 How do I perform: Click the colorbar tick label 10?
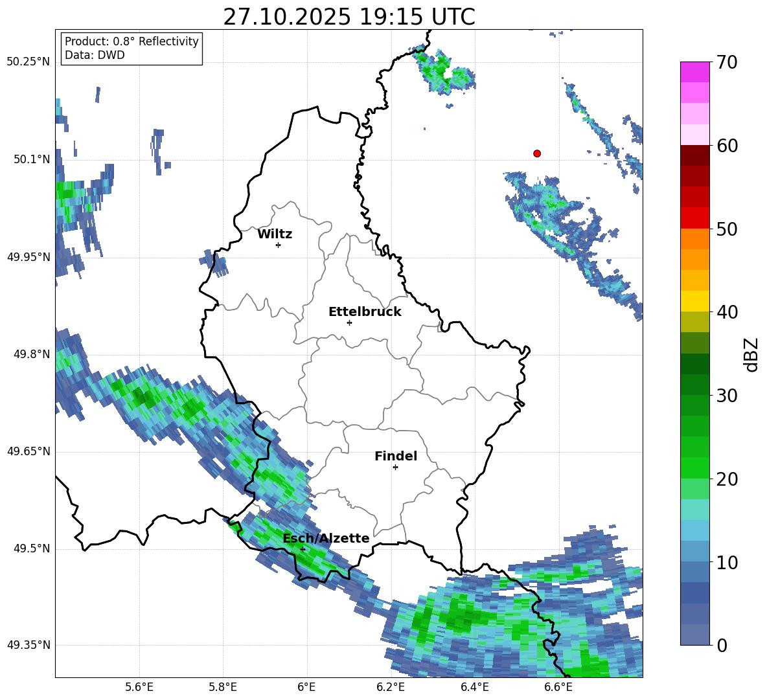(x=727, y=563)
